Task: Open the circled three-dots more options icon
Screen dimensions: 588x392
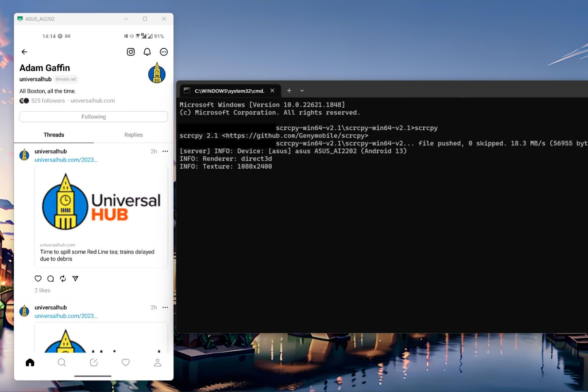Action: pyautogui.click(x=164, y=52)
